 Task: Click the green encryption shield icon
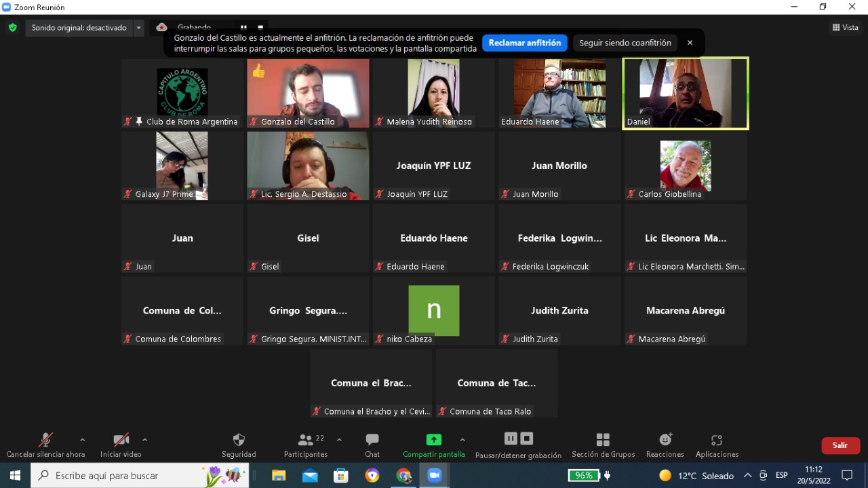[x=12, y=28]
